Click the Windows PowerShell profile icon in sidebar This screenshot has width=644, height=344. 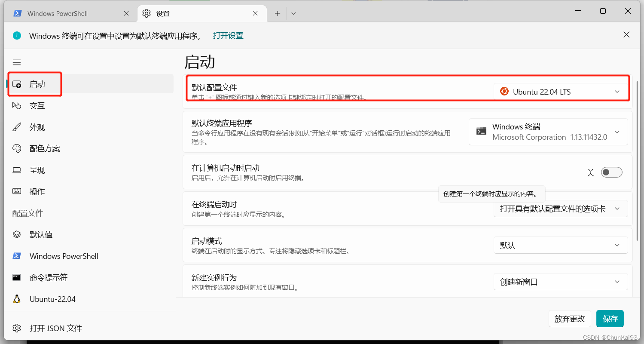coord(17,256)
